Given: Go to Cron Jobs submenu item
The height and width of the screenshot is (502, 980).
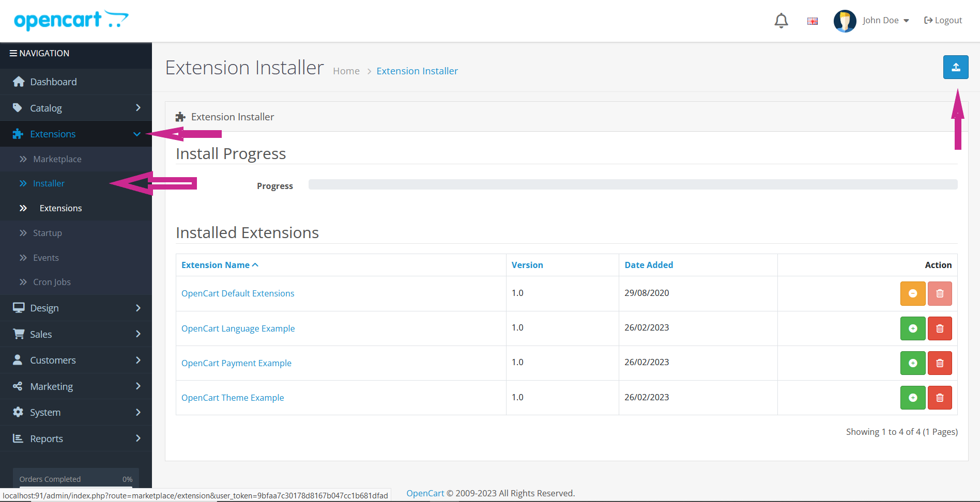Looking at the screenshot, I should click(x=52, y=282).
